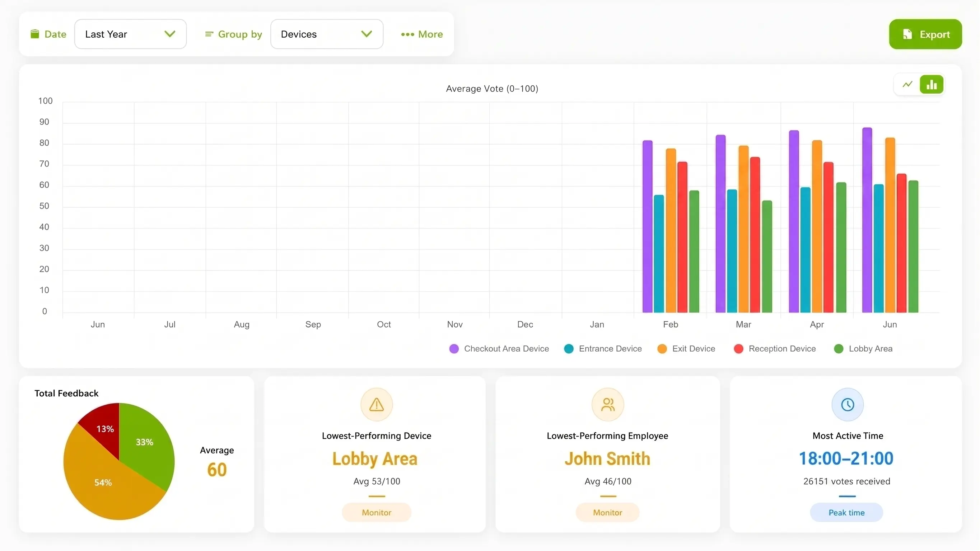
Task: Click the Feb axis label
Action: pyautogui.click(x=670, y=324)
